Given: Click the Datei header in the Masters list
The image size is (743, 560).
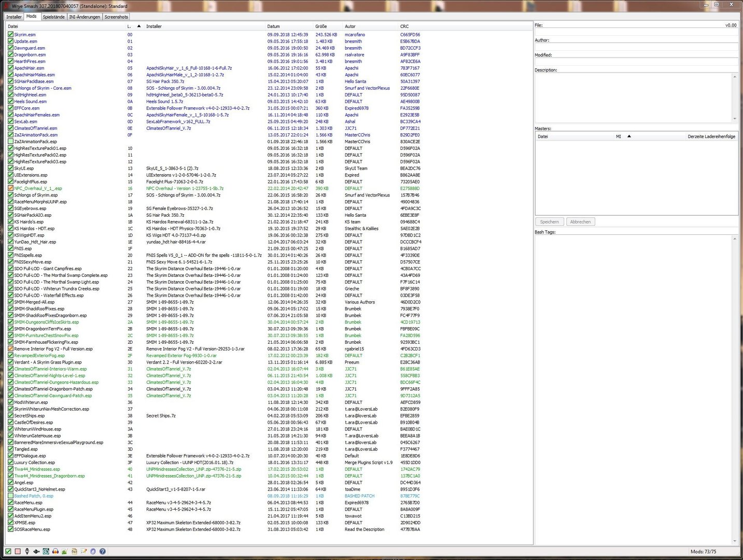Looking at the screenshot, I should (575, 136).
